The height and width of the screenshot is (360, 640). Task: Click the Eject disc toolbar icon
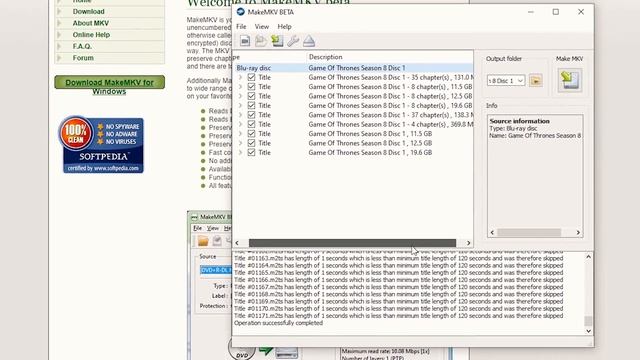click(x=309, y=41)
